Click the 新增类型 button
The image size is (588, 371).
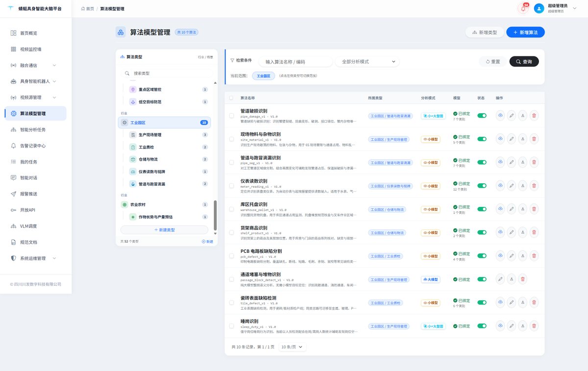(x=485, y=32)
